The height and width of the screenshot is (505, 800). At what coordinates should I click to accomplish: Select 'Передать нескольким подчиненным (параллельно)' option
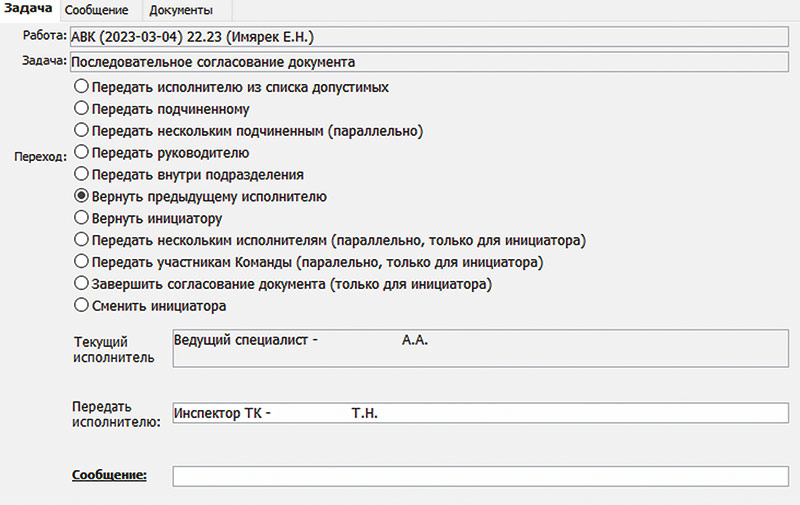(x=82, y=131)
